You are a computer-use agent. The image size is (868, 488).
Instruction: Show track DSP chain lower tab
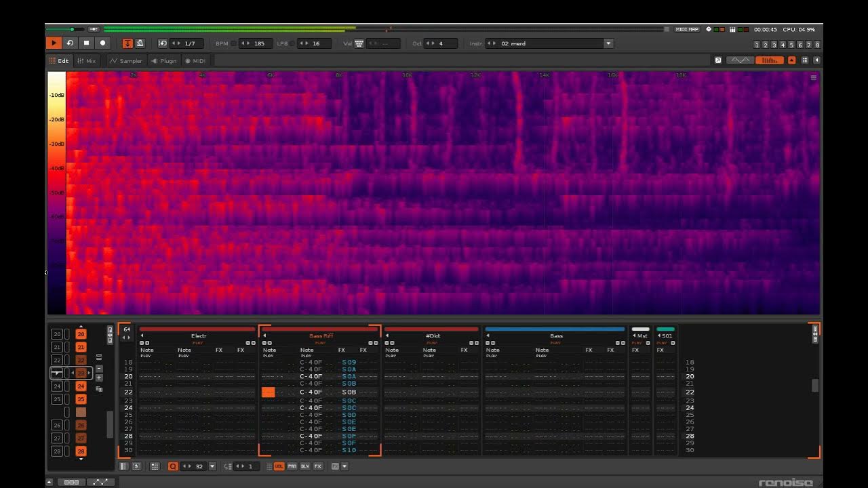[71, 482]
